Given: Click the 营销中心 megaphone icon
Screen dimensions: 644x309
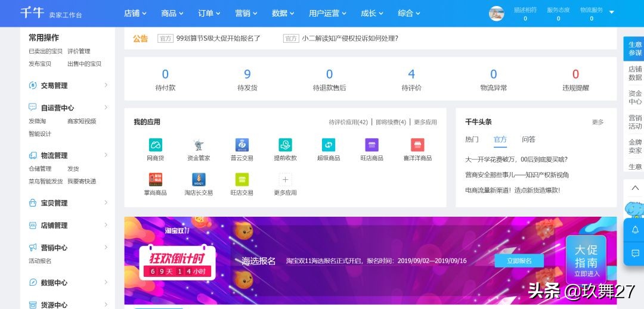Looking at the screenshot, I should [x=32, y=248].
